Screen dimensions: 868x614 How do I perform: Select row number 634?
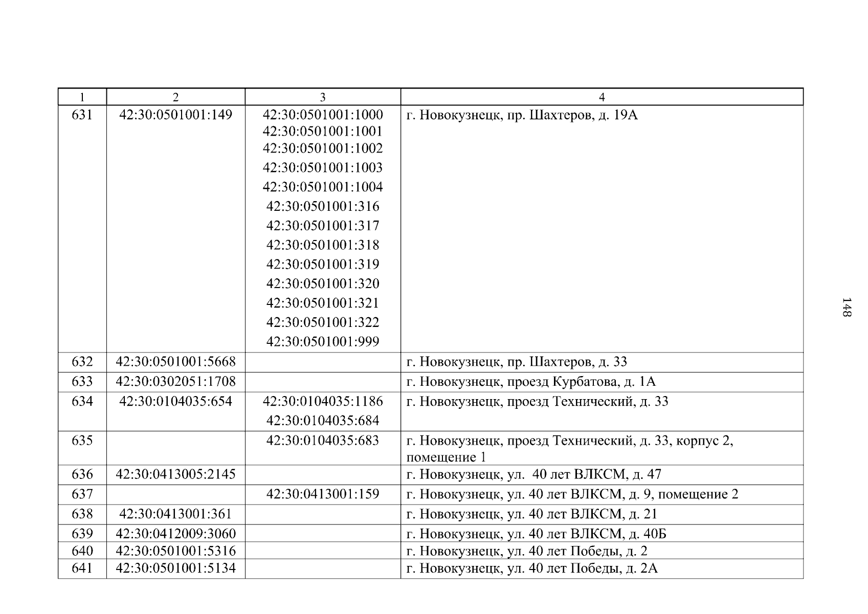[82, 401]
